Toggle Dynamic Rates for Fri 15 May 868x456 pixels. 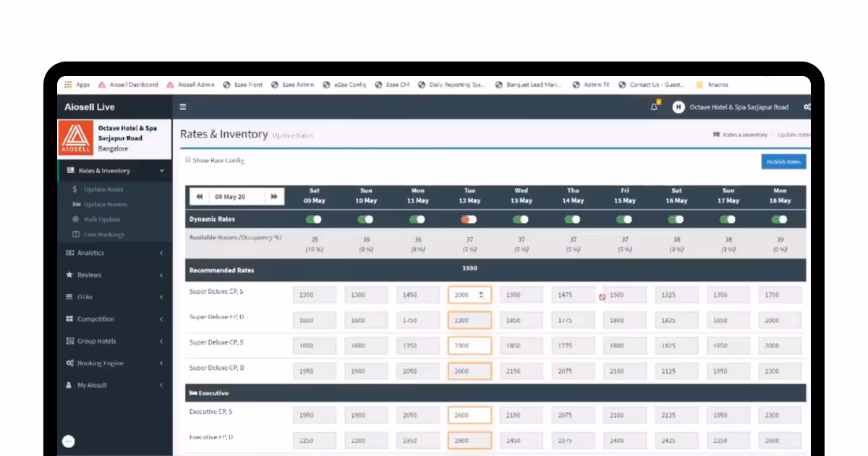(x=624, y=219)
